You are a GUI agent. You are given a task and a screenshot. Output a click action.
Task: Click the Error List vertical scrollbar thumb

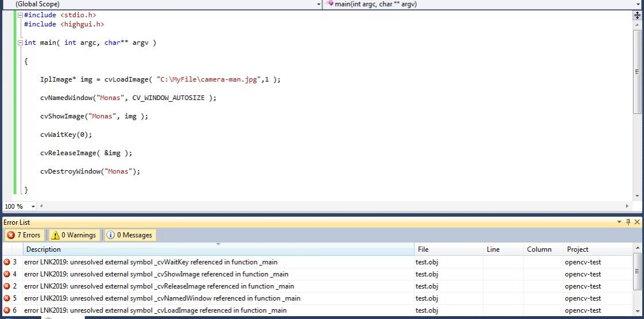coord(638,271)
